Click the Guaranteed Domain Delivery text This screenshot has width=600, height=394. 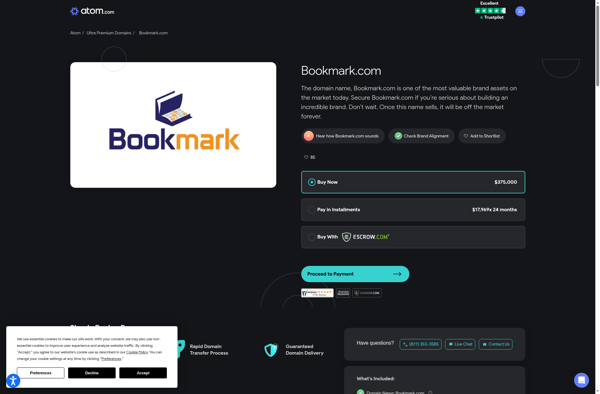[x=305, y=350]
